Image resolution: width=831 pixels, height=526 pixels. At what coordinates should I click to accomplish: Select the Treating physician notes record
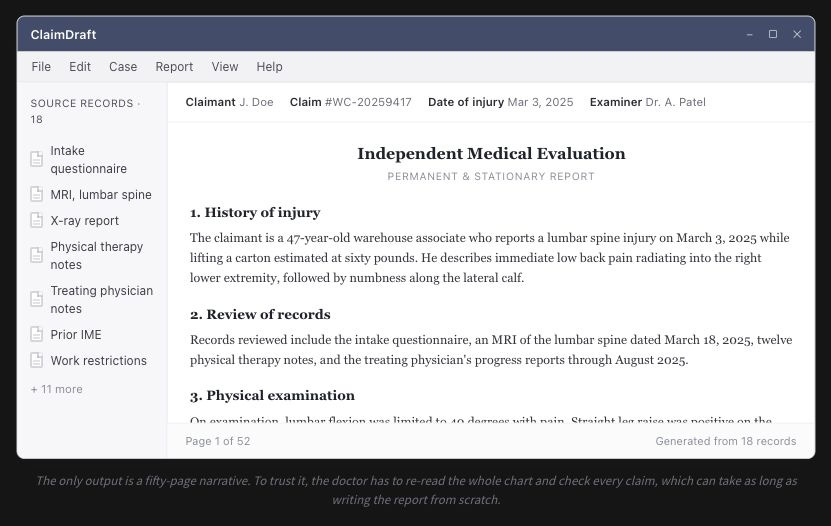(x=92, y=299)
